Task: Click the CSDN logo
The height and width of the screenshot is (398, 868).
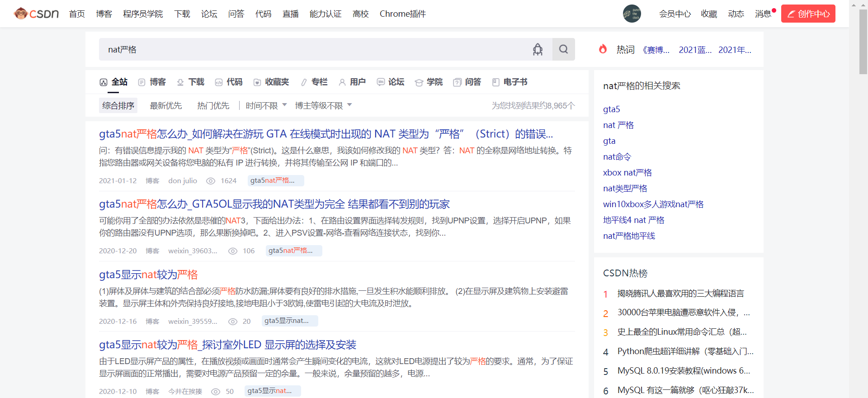Action: click(x=36, y=14)
